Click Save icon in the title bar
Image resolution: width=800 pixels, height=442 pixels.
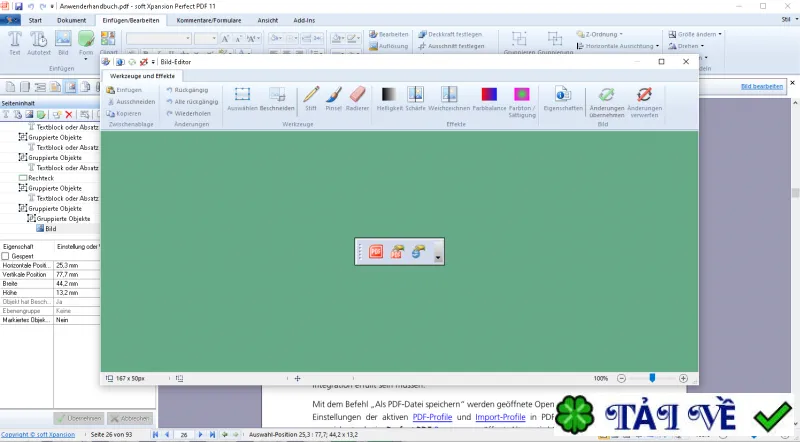coord(18,6)
